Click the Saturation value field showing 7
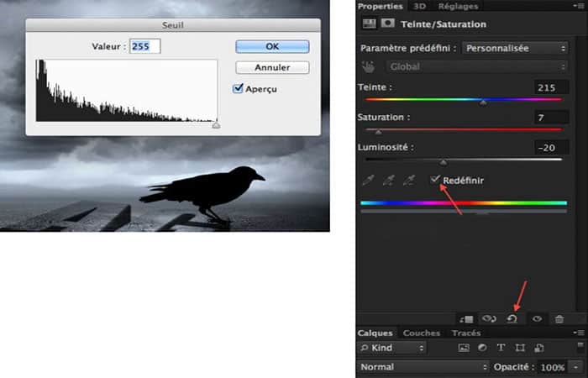 pyautogui.click(x=551, y=118)
